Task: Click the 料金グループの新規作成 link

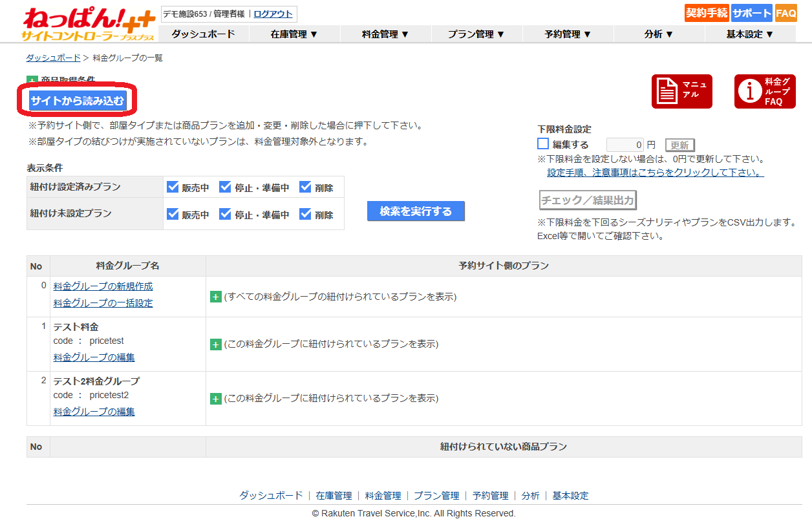Action: (x=103, y=286)
